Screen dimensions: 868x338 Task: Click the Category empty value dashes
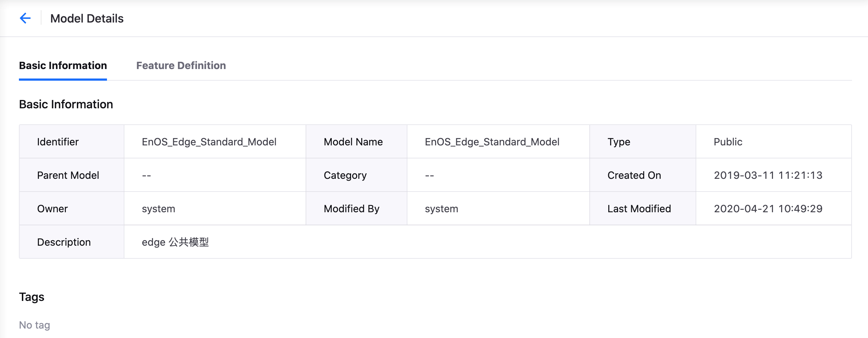tap(429, 176)
